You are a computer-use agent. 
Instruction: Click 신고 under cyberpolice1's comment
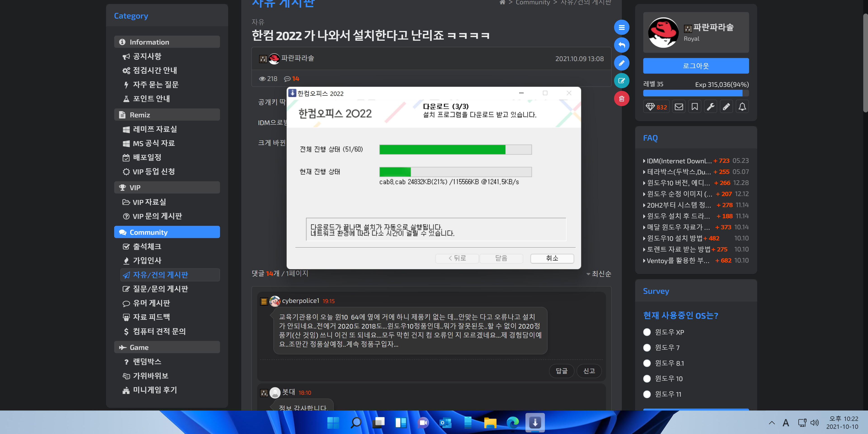tap(589, 371)
